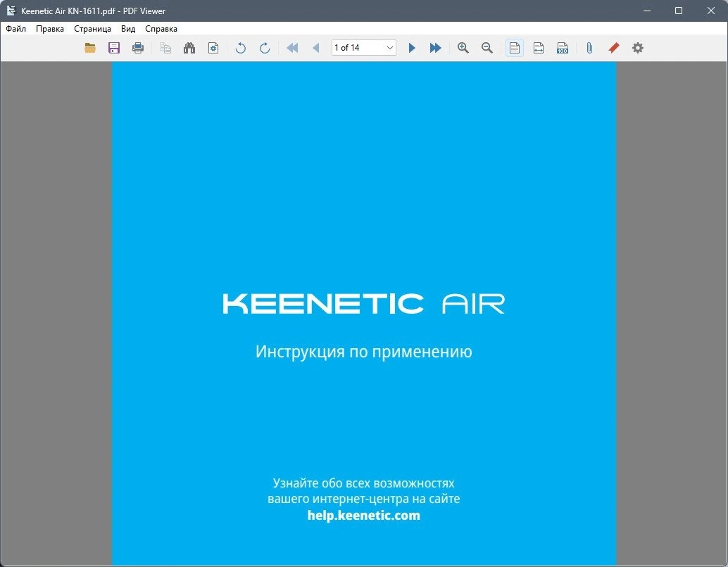Image resolution: width=728 pixels, height=567 pixels.
Task: Open the Файл menu
Action: [x=15, y=29]
